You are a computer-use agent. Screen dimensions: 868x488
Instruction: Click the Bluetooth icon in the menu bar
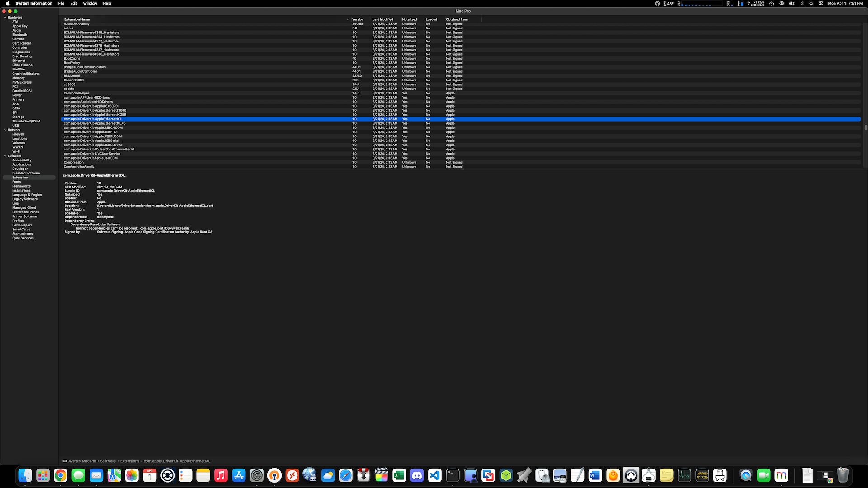[x=802, y=3]
